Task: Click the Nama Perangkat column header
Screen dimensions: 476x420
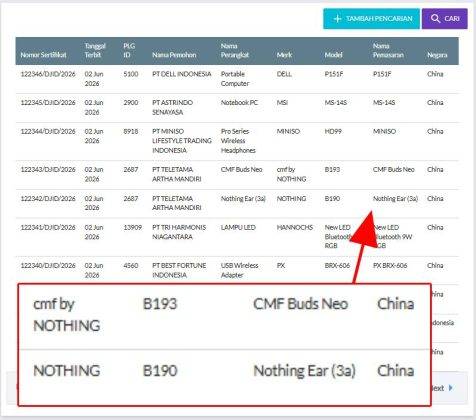Action: 235,50
